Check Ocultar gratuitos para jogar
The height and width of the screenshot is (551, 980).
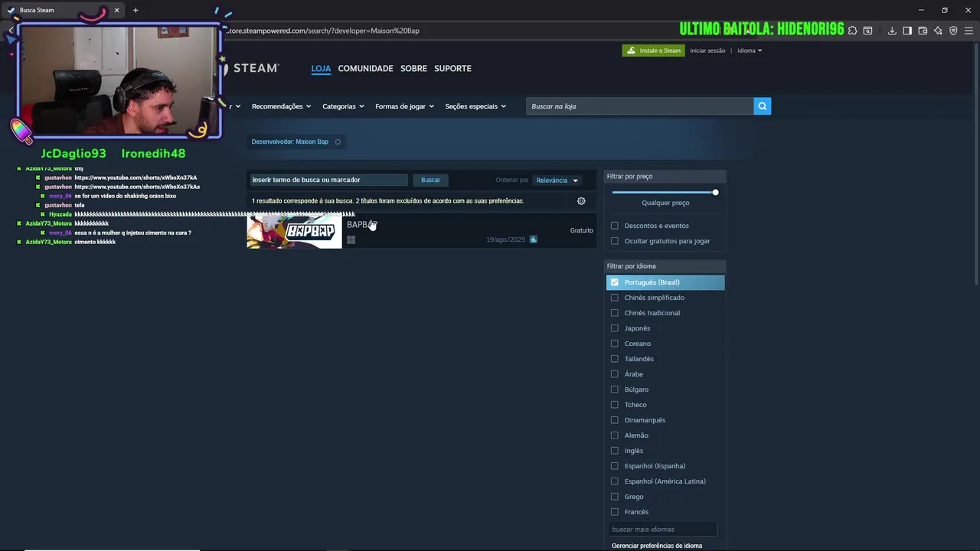tap(614, 241)
